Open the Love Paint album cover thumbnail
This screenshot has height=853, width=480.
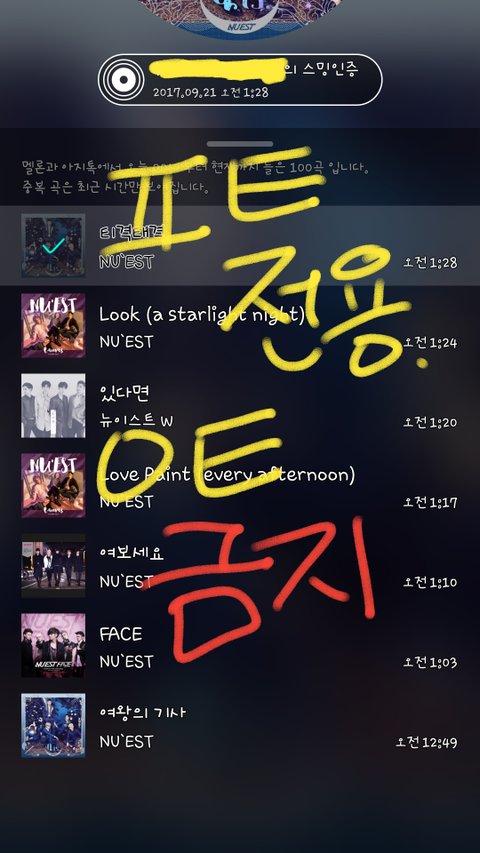click(53, 485)
